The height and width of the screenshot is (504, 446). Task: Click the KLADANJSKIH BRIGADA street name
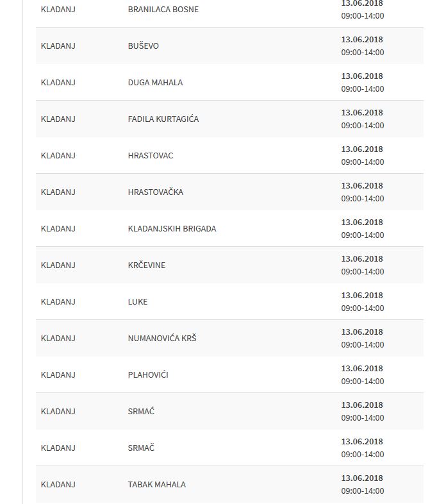coord(172,229)
